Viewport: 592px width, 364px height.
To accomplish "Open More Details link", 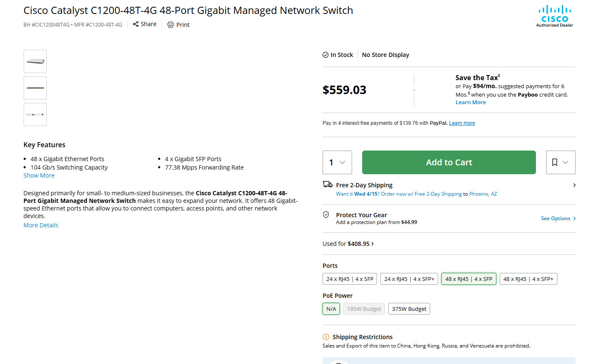I will (41, 225).
